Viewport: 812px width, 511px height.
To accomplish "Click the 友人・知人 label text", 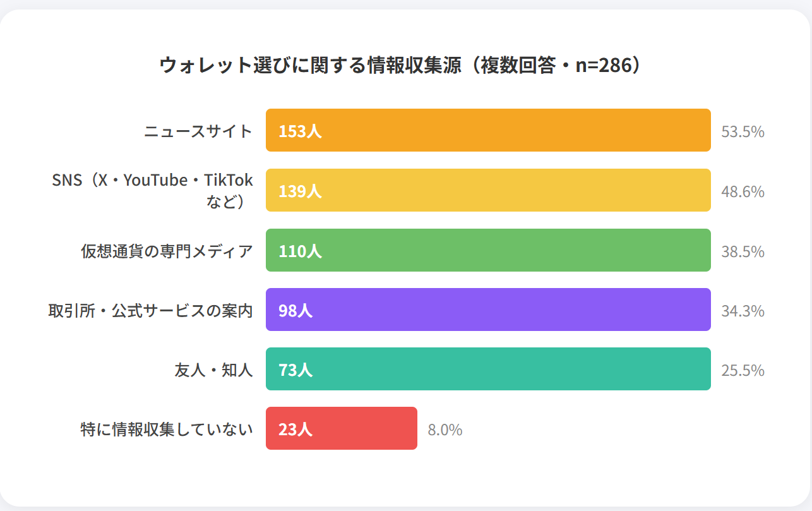I will 213,370.
